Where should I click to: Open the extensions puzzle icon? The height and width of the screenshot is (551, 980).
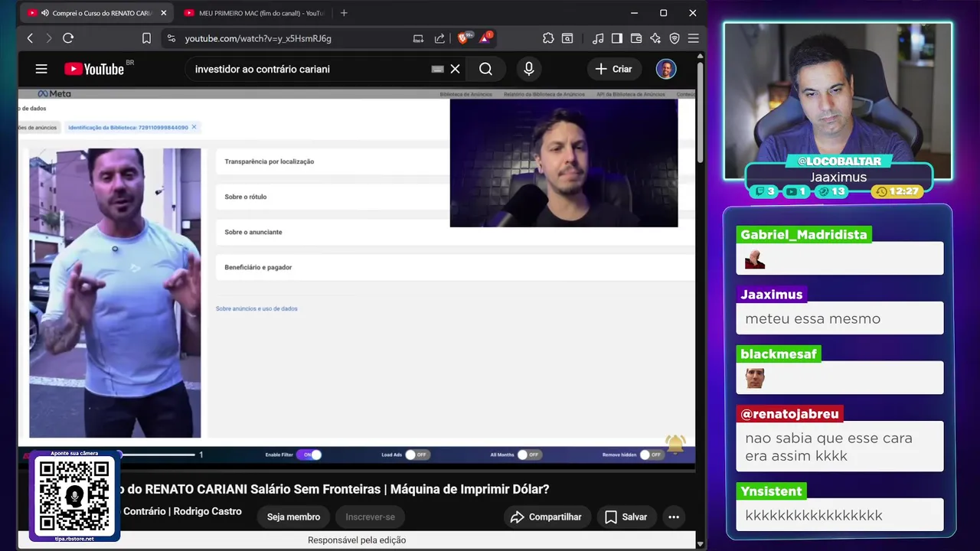548,38
